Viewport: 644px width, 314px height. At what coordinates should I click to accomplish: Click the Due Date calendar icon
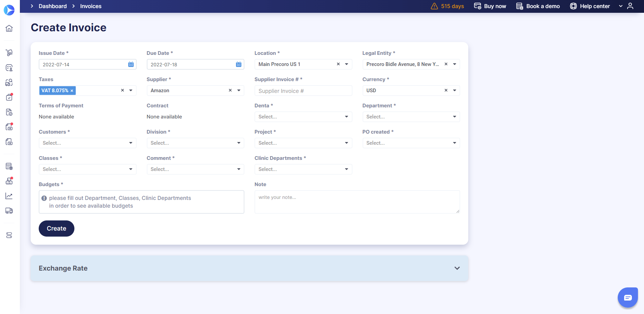tap(239, 64)
